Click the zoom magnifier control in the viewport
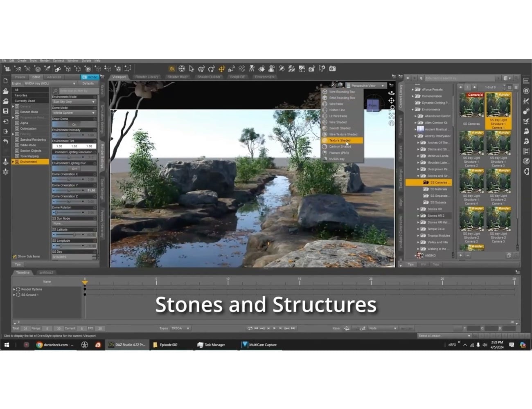The height and width of the screenshot is (409, 532). pyautogui.click(x=392, y=107)
